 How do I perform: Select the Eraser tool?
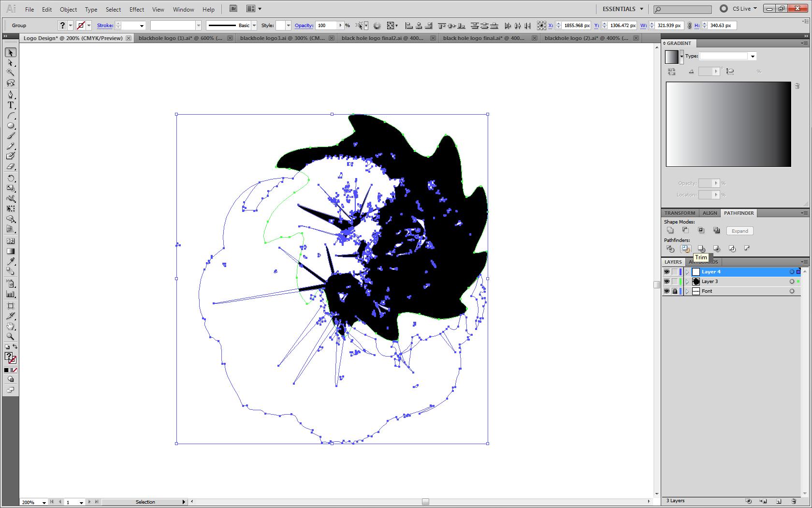click(11, 166)
